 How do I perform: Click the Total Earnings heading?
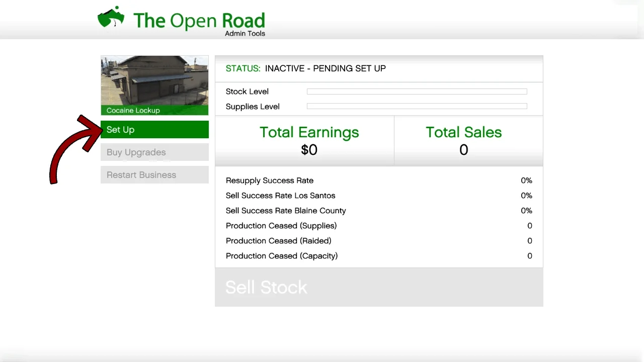coord(309,132)
